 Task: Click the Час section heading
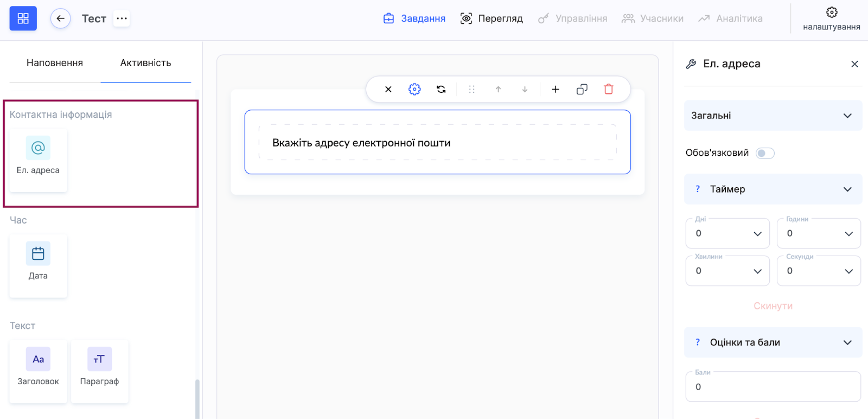[x=18, y=220]
